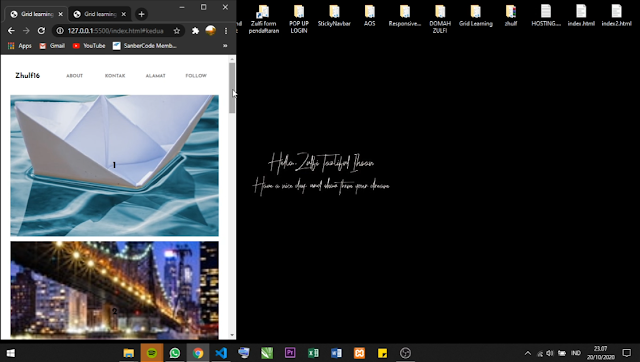
Task: Select the HOSTING text file on desktop
Action: [x=546, y=16]
